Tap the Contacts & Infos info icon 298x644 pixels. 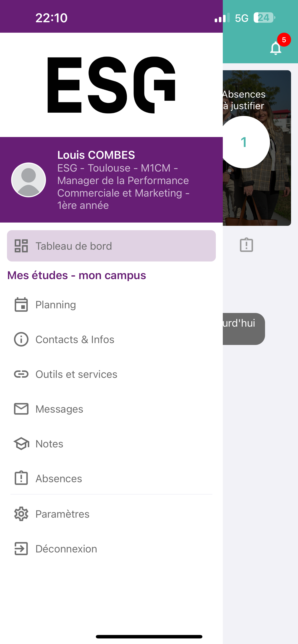pos(21,339)
